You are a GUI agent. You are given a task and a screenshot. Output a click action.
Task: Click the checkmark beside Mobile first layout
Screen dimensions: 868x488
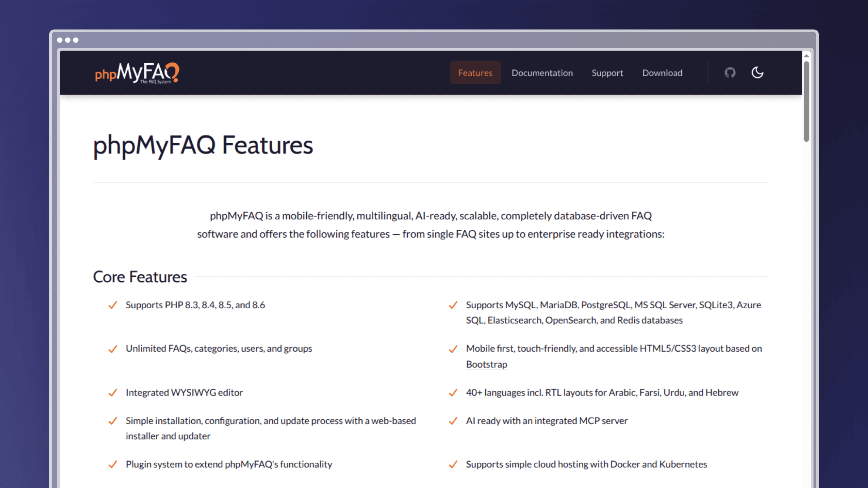tap(453, 349)
